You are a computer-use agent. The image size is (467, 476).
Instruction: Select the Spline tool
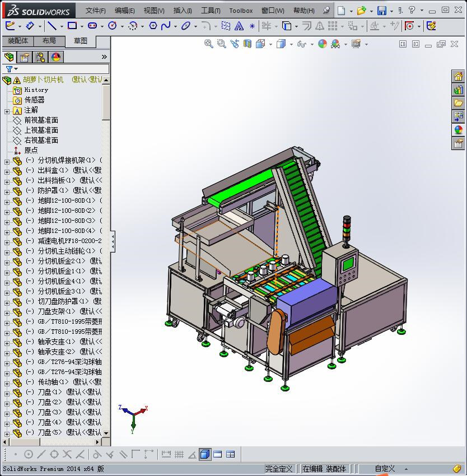(166, 26)
